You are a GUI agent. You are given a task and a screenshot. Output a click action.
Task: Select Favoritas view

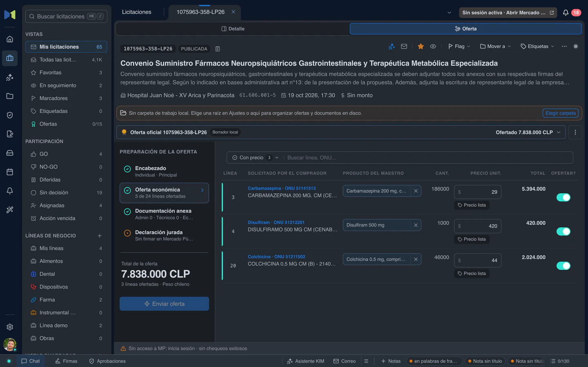coord(66,73)
